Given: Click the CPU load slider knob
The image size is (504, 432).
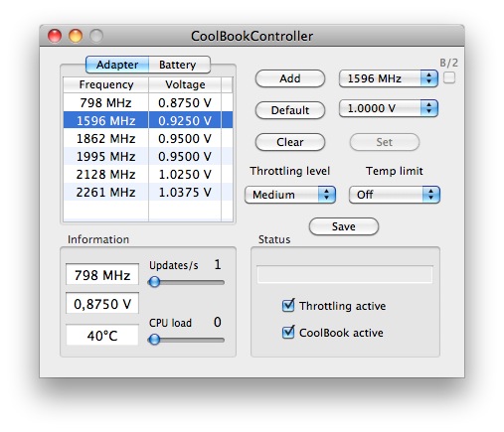Looking at the screenshot, I should coord(154,340).
